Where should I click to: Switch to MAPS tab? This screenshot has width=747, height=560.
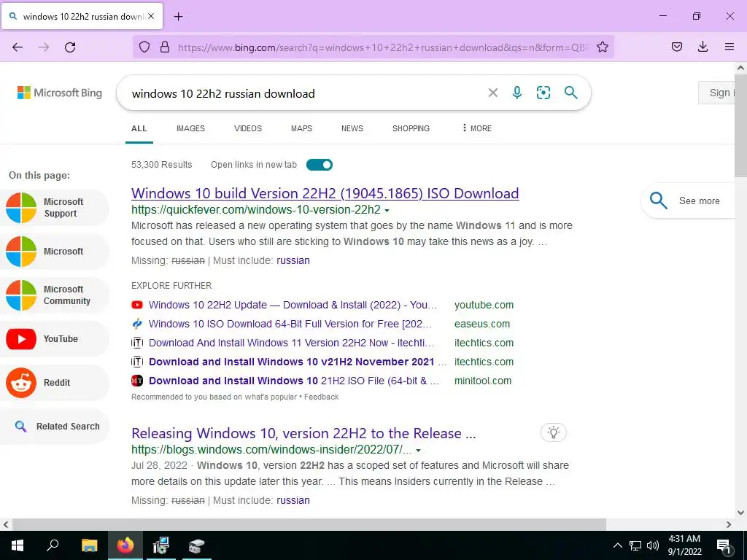301,128
